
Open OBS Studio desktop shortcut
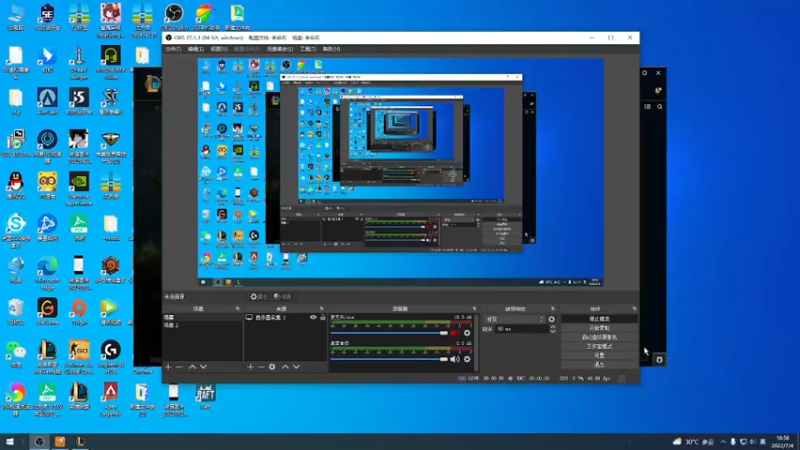click(174, 17)
